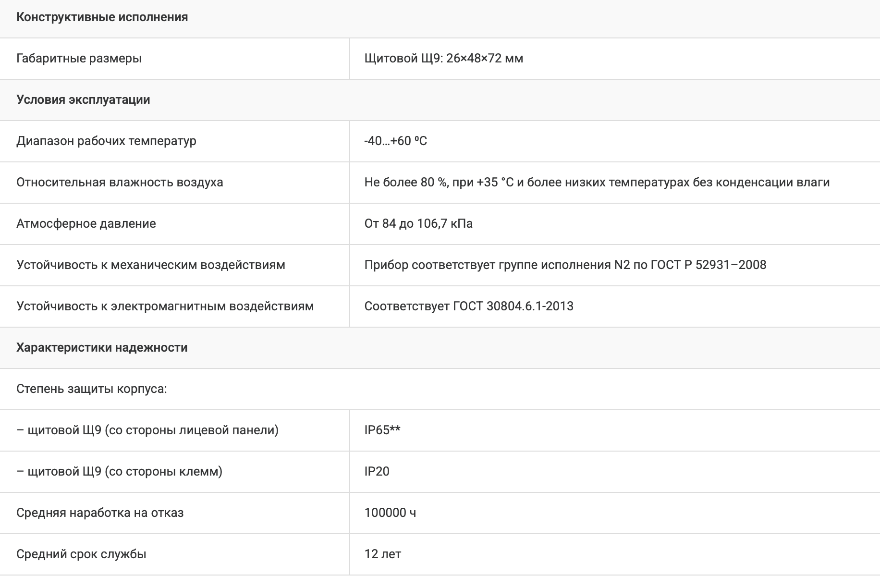Click the "100000 ч" mean time value
880x588 pixels.
click(x=390, y=513)
